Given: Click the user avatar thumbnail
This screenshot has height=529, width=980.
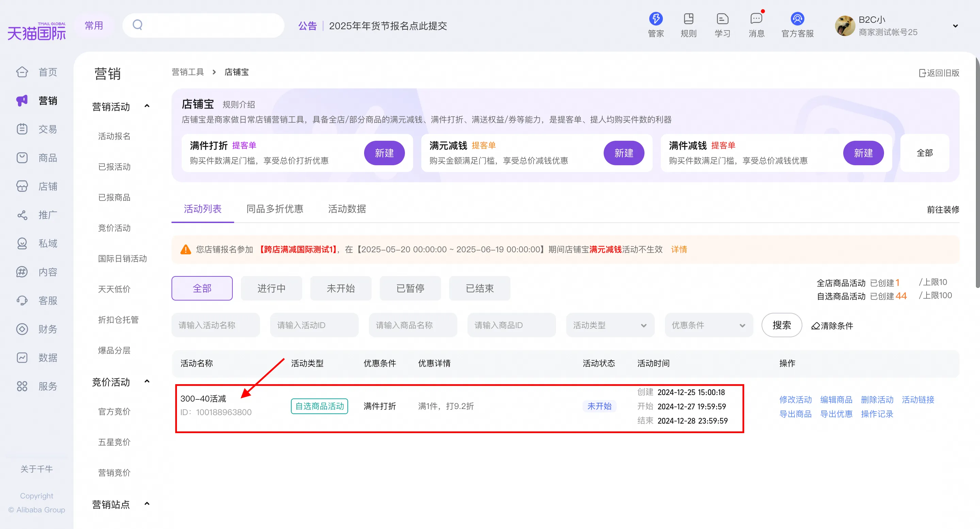Looking at the screenshot, I should tap(845, 26).
